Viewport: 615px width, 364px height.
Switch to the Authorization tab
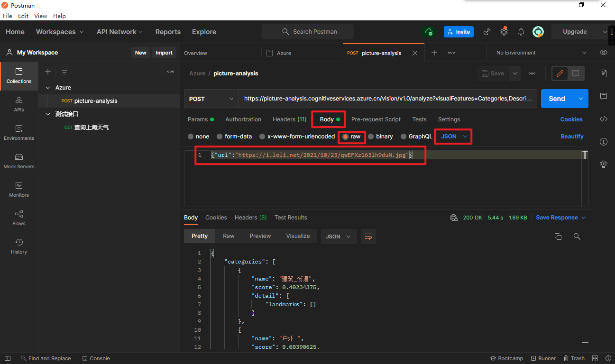point(243,119)
